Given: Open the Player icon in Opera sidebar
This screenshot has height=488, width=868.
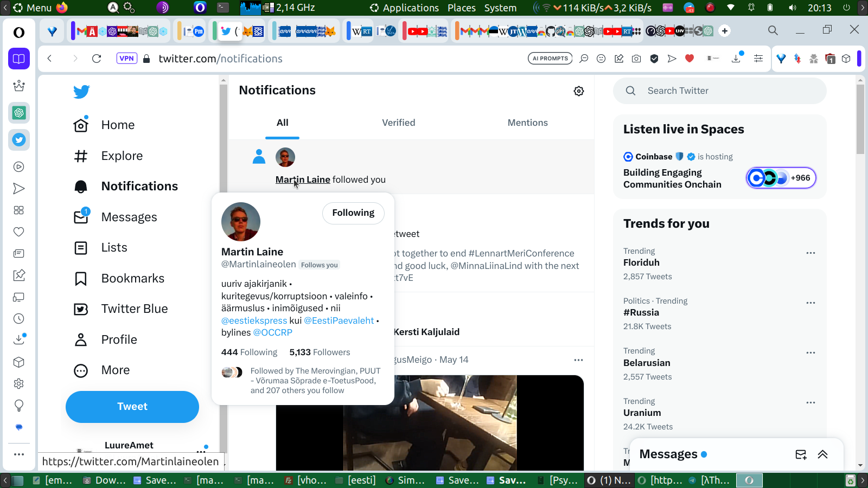Looking at the screenshot, I should [19, 167].
